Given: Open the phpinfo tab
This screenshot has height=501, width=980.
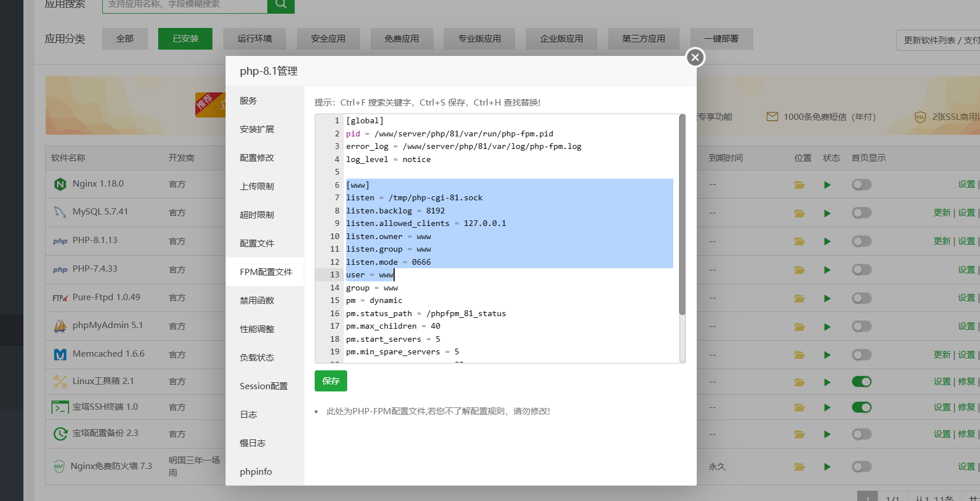Looking at the screenshot, I should (x=264, y=471).
